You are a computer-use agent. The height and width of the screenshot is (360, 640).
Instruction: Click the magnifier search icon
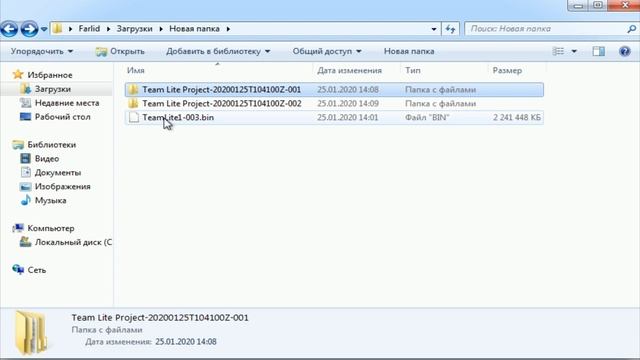click(631, 29)
